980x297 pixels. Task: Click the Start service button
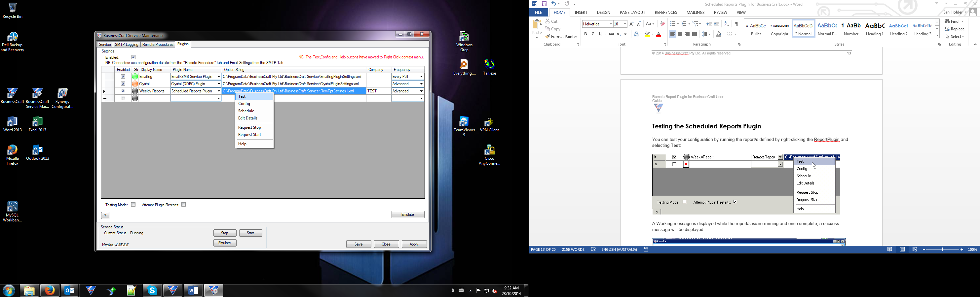(x=251, y=233)
